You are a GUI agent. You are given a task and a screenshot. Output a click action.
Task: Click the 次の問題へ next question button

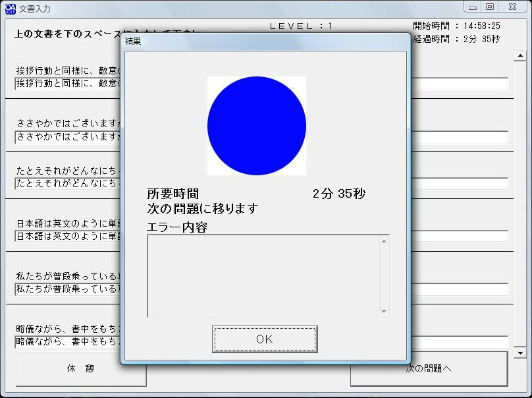(x=429, y=368)
